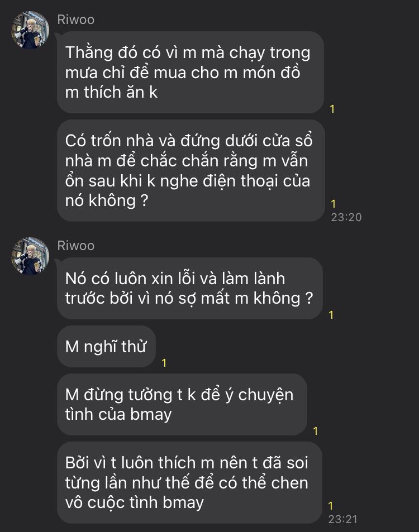Tap the text 'nó không ?' in second bubble
Image resolution: width=419 pixels, height=532 pixels.
click(x=107, y=200)
